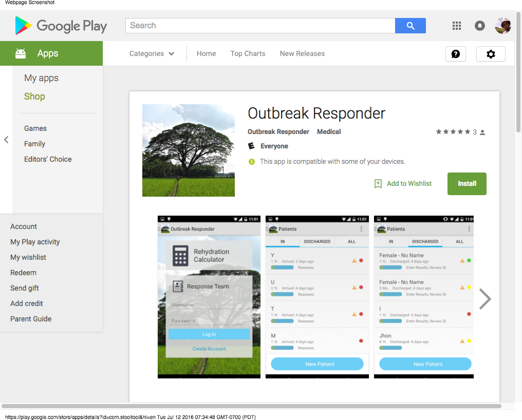
Task: Open the Games category
Action: tap(35, 128)
